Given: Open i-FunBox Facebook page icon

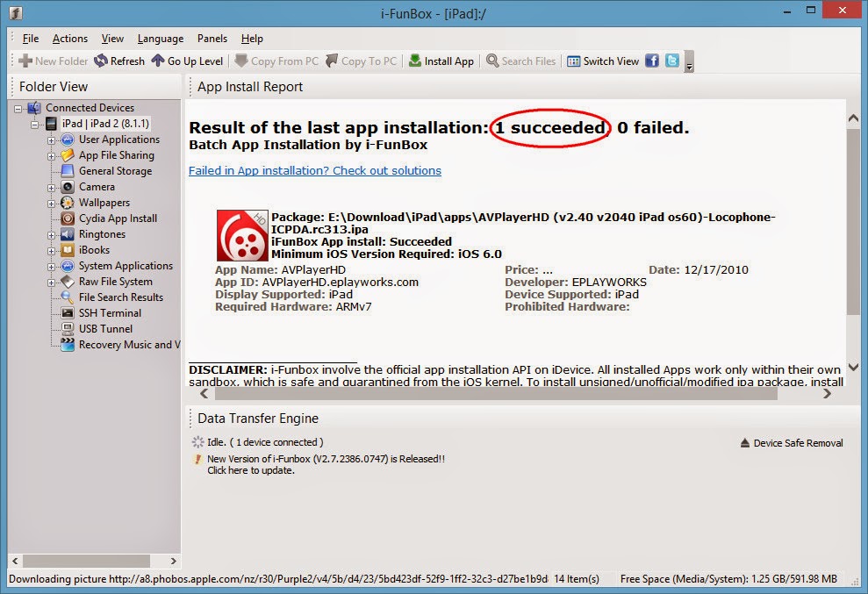Looking at the screenshot, I should [x=652, y=61].
